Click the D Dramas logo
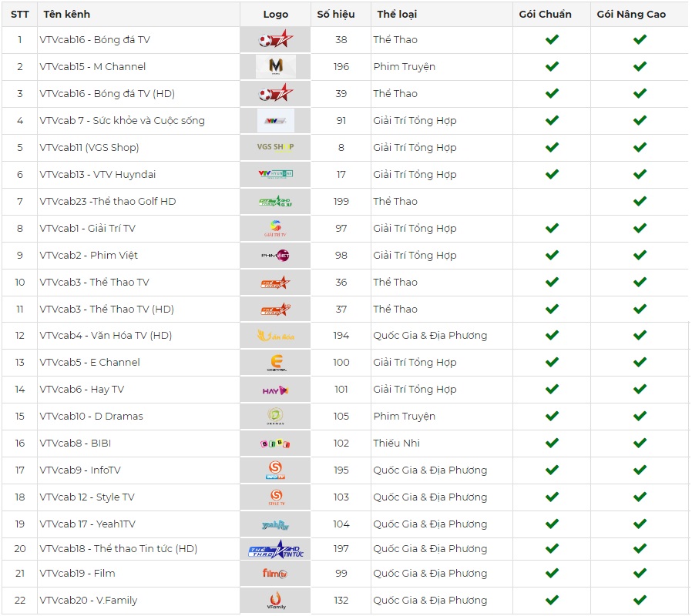The image size is (692, 616). [276, 417]
